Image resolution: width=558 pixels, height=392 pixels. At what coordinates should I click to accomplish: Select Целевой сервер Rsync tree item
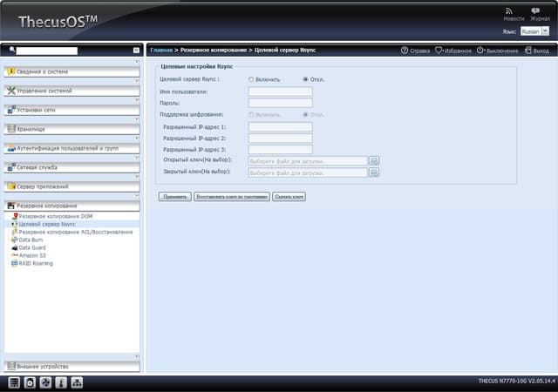47,224
